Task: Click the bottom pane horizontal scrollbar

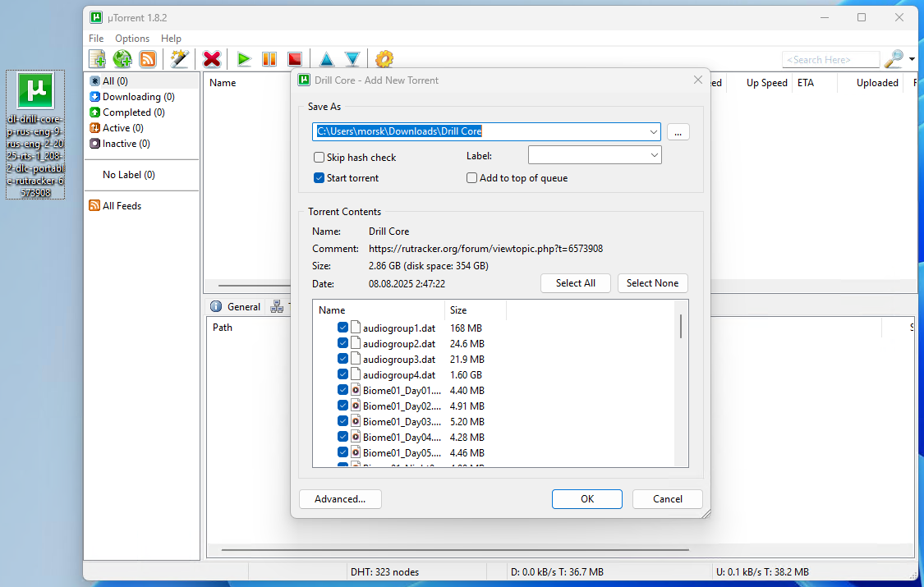Action: 455,550
